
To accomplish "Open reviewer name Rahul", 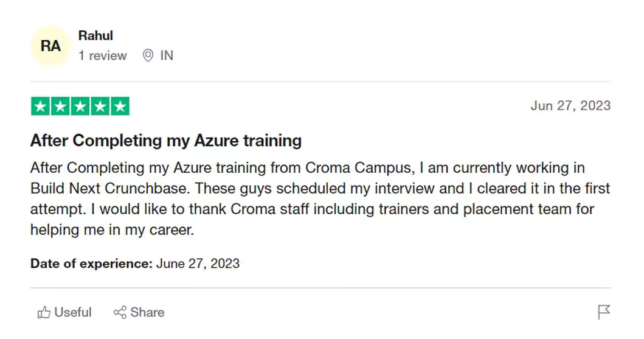I will 95,36.
